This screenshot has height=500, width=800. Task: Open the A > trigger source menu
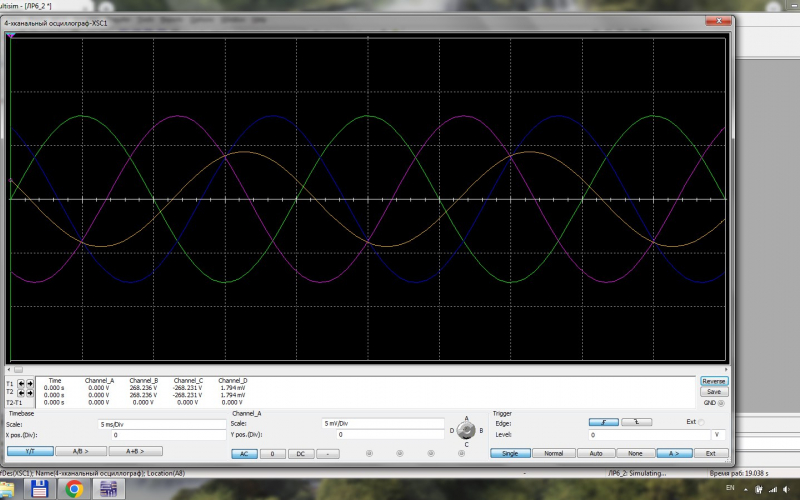[x=674, y=453]
